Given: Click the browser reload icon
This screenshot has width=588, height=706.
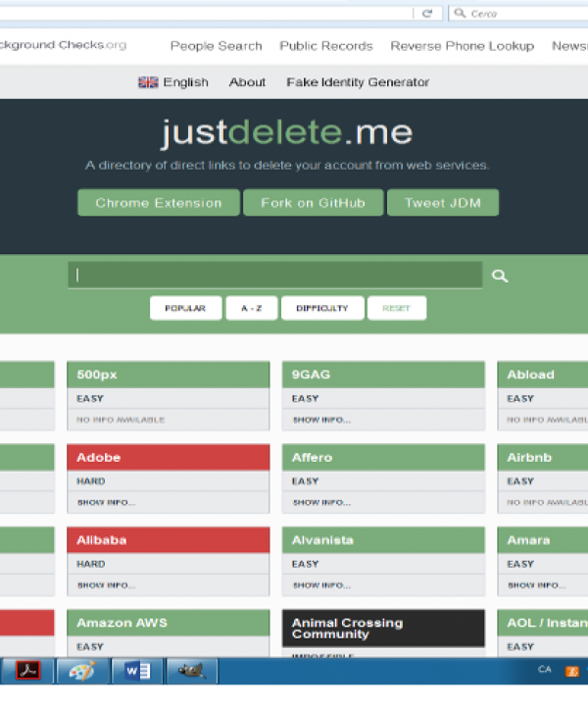Looking at the screenshot, I should [426, 13].
